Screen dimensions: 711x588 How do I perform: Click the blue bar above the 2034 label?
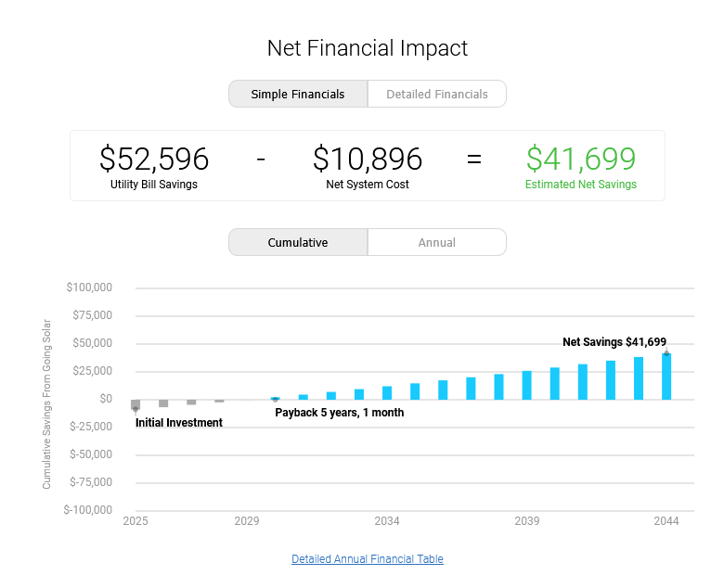(x=387, y=392)
